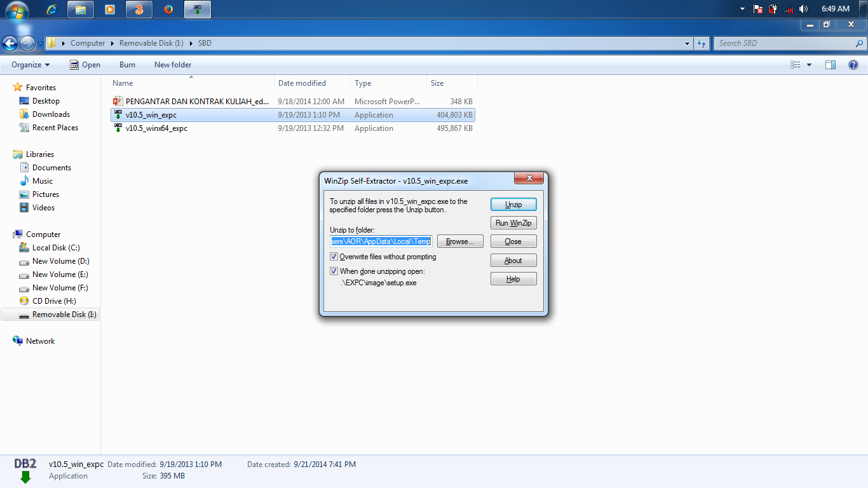Image resolution: width=868 pixels, height=488 pixels.
Task: Toggle the preview pane icon
Action: tap(831, 65)
